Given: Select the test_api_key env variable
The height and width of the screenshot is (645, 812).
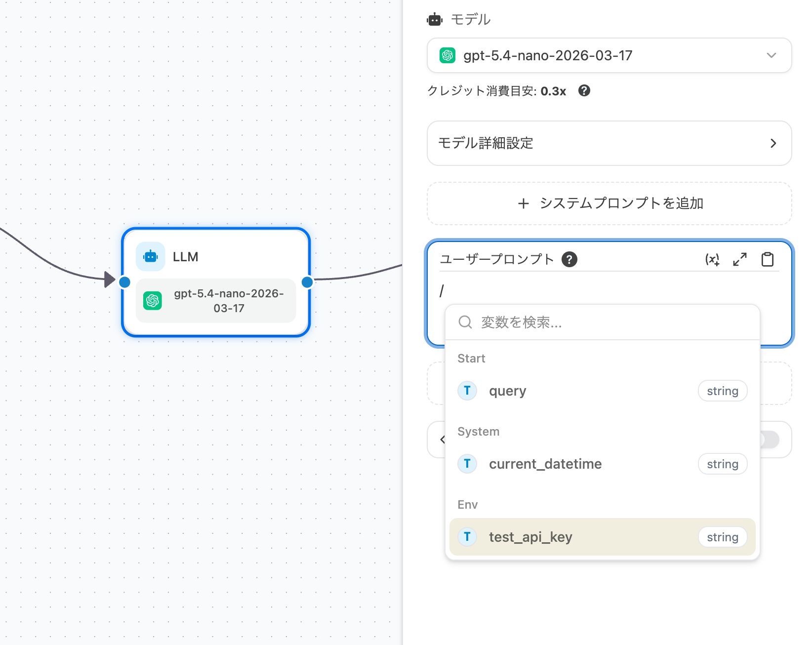Looking at the screenshot, I should [x=603, y=537].
